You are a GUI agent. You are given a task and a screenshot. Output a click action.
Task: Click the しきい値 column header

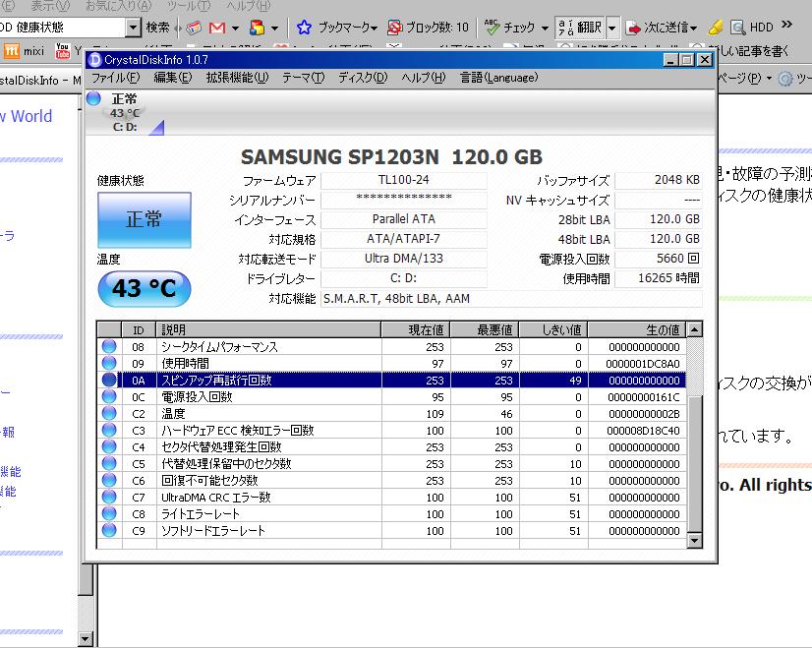[553, 329]
